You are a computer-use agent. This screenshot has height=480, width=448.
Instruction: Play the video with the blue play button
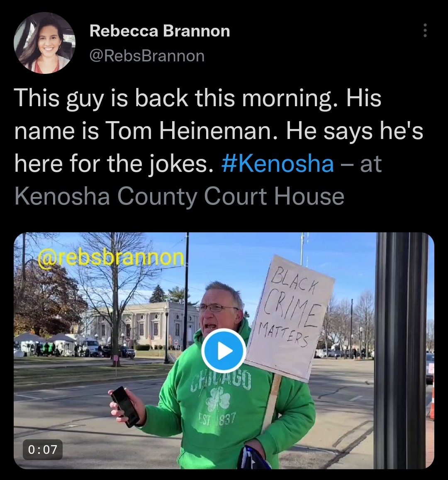(x=224, y=351)
